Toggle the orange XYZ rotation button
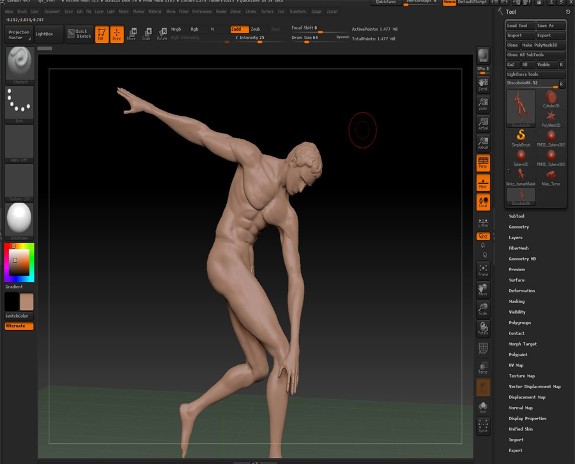Screen dimensions: 575x464 point(483,236)
